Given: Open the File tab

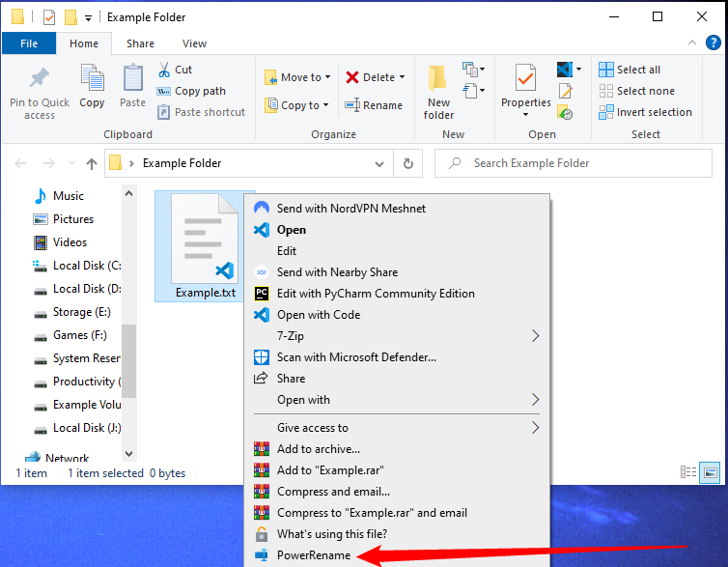Looking at the screenshot, I should click(x=29, y=43).
